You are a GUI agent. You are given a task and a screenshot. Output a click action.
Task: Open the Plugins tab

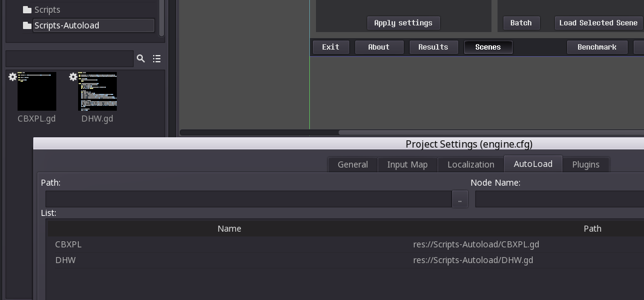click(586, 165)
